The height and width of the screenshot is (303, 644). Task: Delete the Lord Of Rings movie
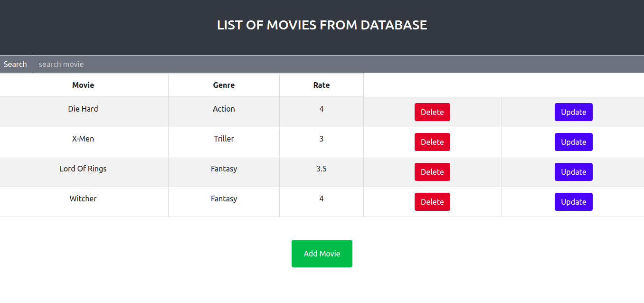tap(432, 172)
